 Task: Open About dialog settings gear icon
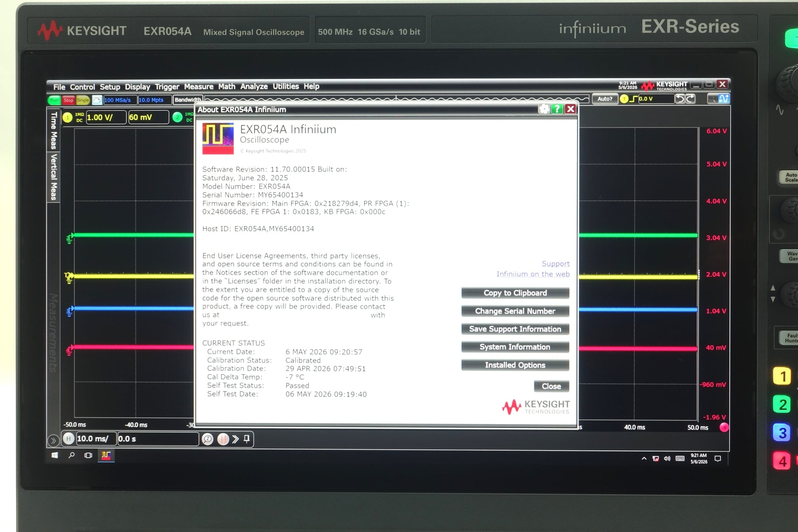(x=544, y=109)
